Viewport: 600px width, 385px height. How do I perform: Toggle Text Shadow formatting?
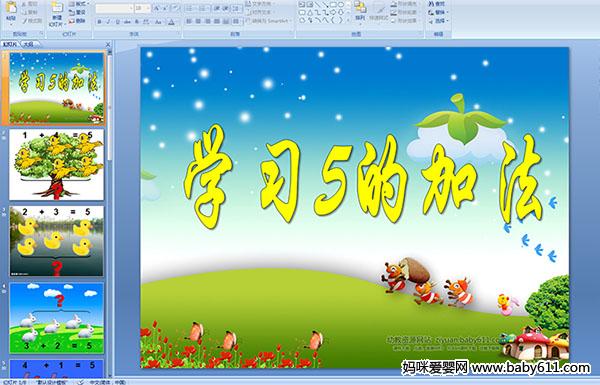[x=136, y=22]
